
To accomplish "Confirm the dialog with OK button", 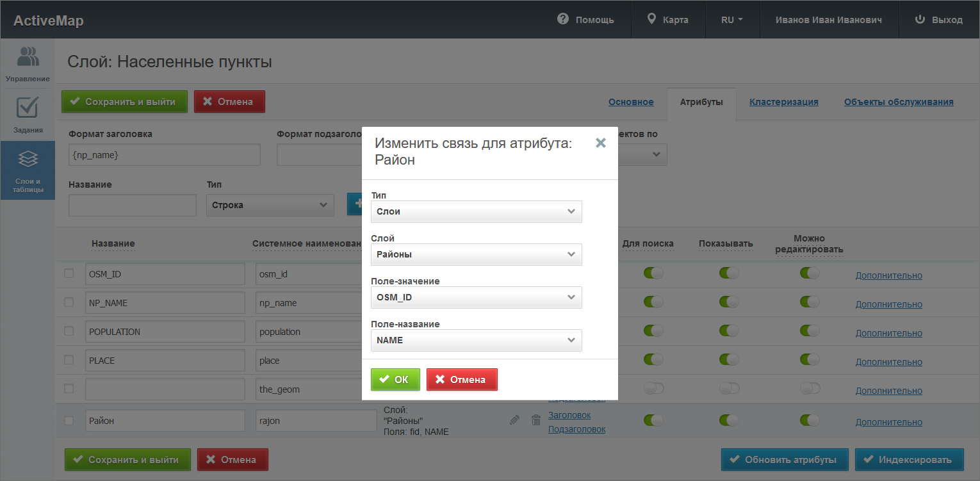I will (395, 379).
